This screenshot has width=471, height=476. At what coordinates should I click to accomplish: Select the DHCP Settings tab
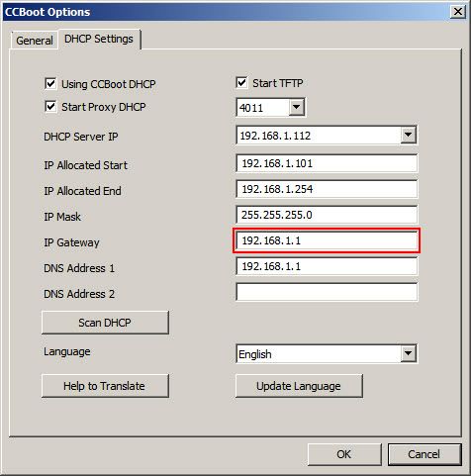coord(99,39)
